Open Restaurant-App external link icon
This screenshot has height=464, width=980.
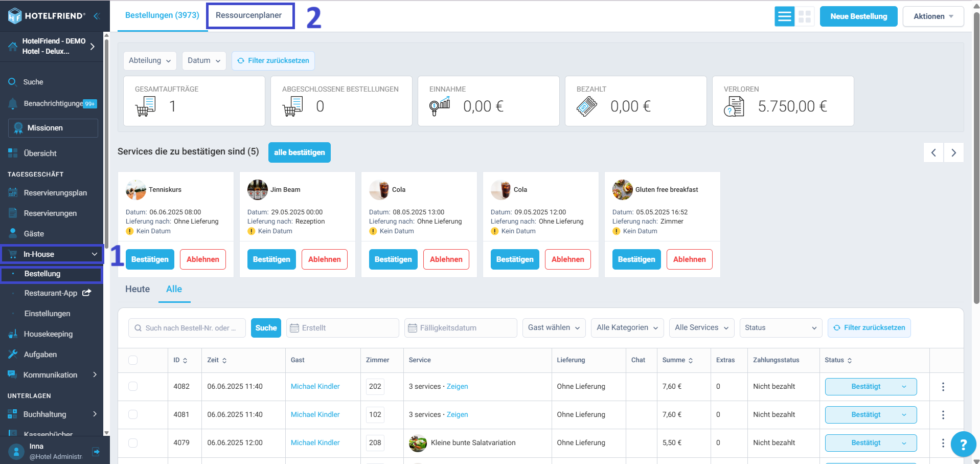(x=87, y=293)
